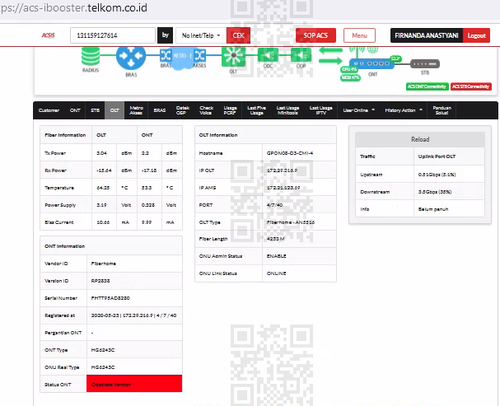The height and width of the screenshot is (406, 500).
Task: Click the Metro-E cloud icon
Action: 182,57
